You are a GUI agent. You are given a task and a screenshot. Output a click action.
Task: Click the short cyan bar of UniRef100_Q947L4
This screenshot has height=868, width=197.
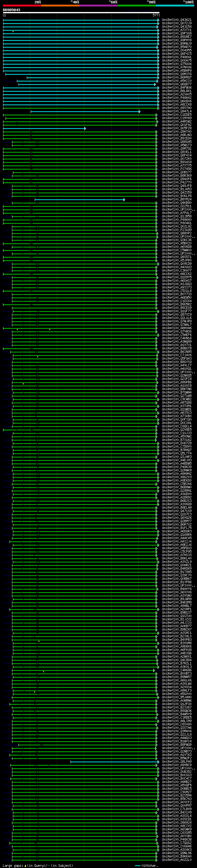coord(86,111)
